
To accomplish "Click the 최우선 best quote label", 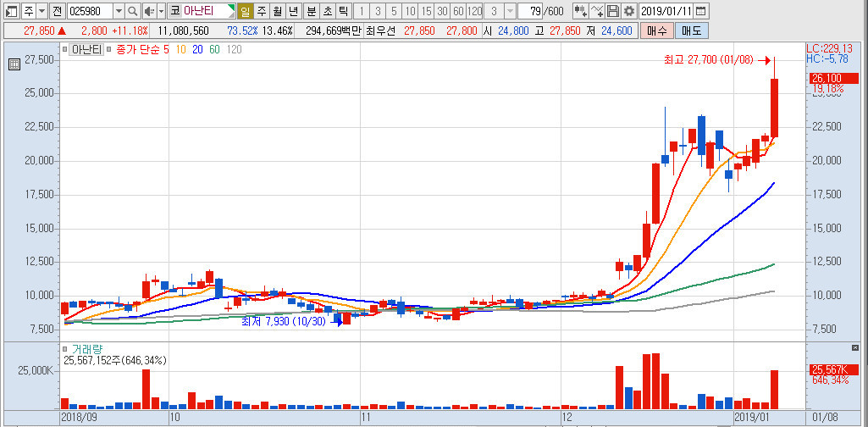I will click(x=381, y=30).
